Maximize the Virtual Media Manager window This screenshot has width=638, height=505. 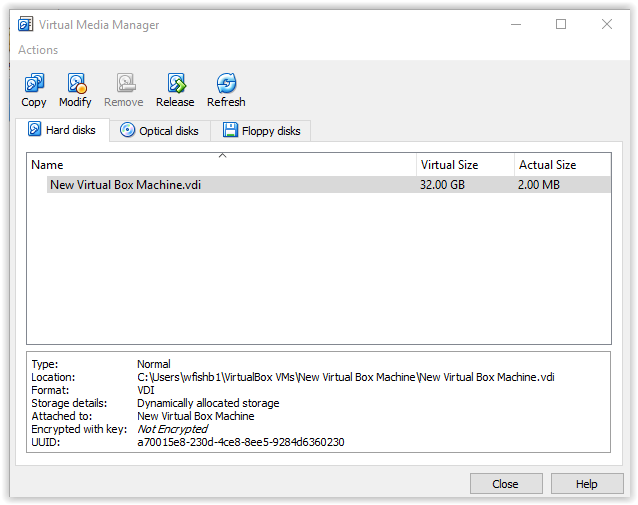click(x=561, y=24)
